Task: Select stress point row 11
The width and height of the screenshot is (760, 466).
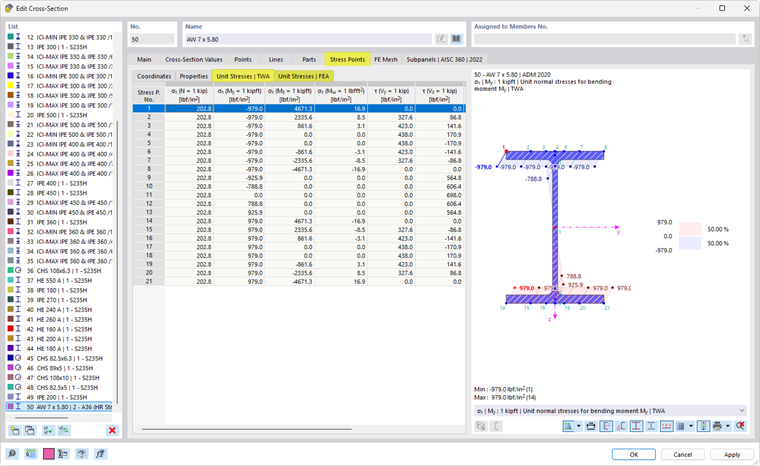Action: point(299,195)
